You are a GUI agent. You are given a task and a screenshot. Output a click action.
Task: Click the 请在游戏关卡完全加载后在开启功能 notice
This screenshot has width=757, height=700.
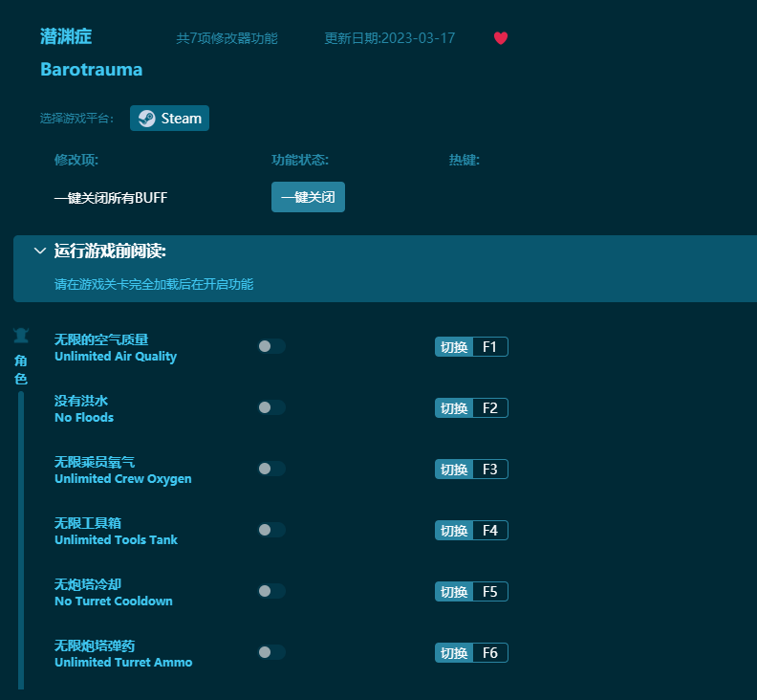pos(154,284)
